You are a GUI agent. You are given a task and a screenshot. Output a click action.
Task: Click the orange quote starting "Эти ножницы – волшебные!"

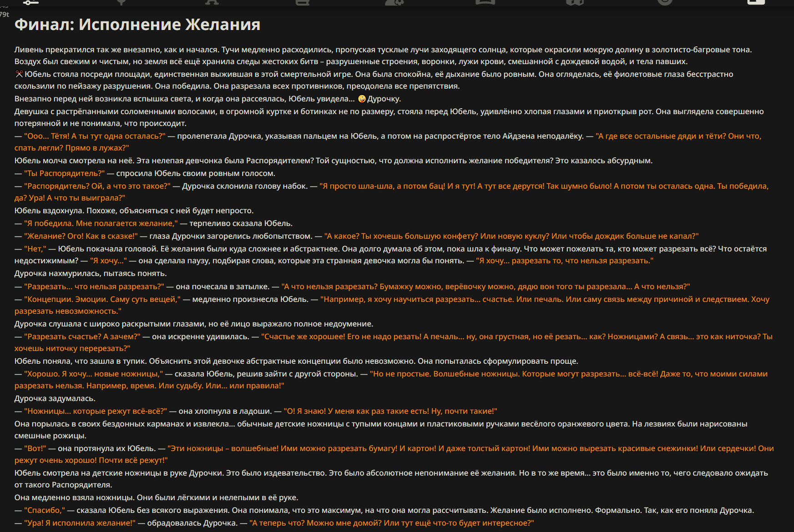tap(394, 454)
